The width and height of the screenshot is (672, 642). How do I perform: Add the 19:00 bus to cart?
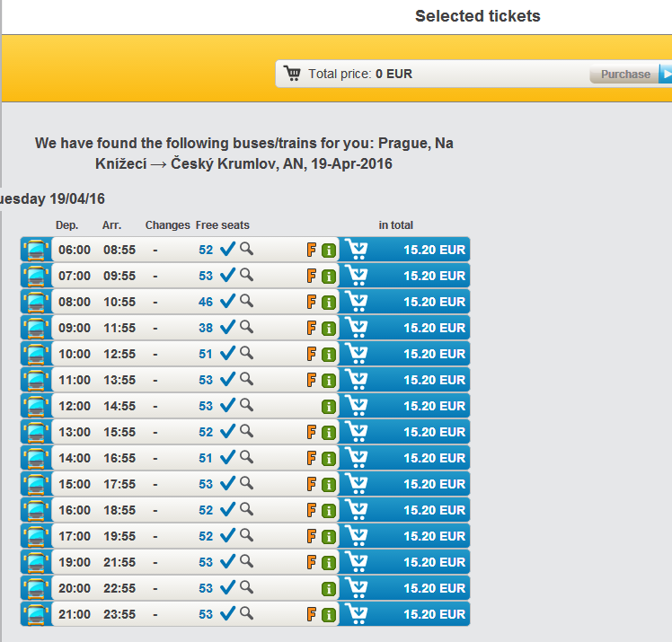357,562
